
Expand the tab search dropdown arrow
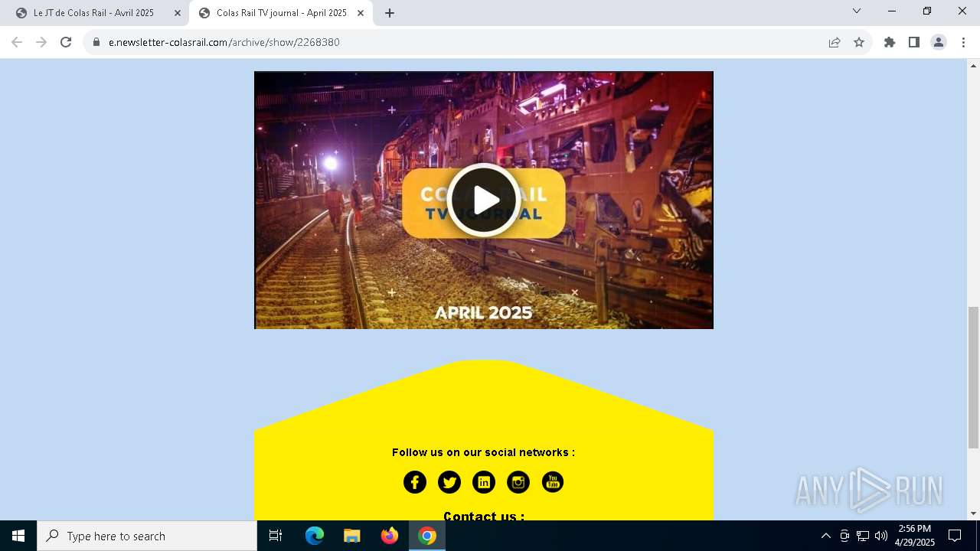[x=857, y=11]
